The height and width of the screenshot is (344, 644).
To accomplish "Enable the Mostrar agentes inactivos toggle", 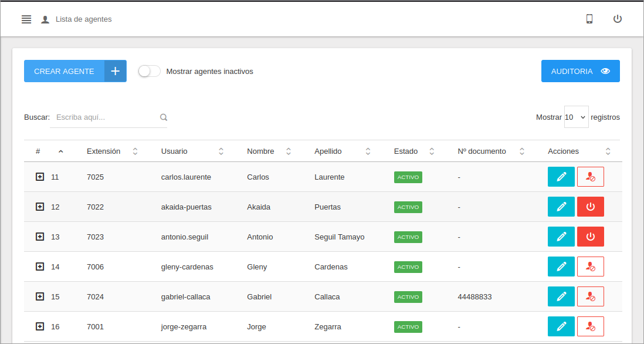I will (x=149, y=70).
